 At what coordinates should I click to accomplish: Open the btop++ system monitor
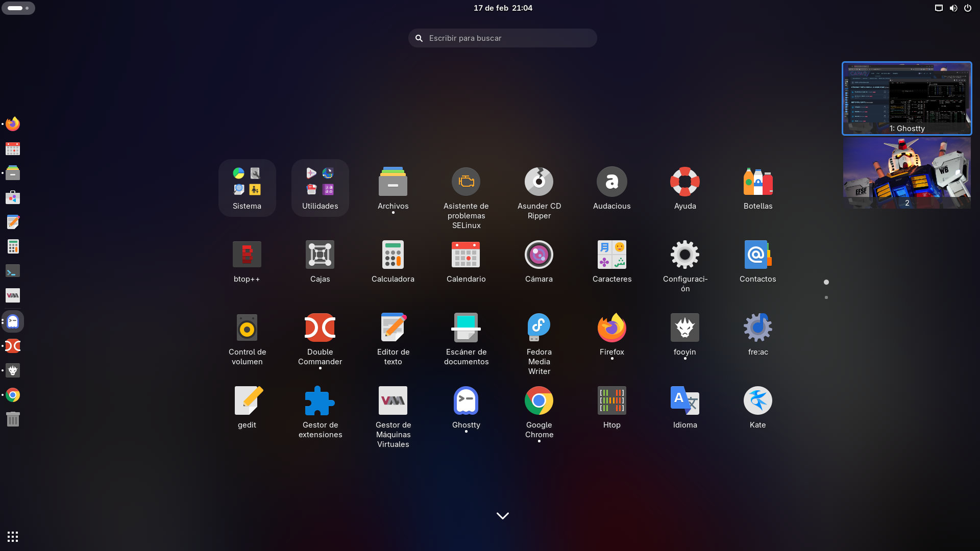point(247,255)
